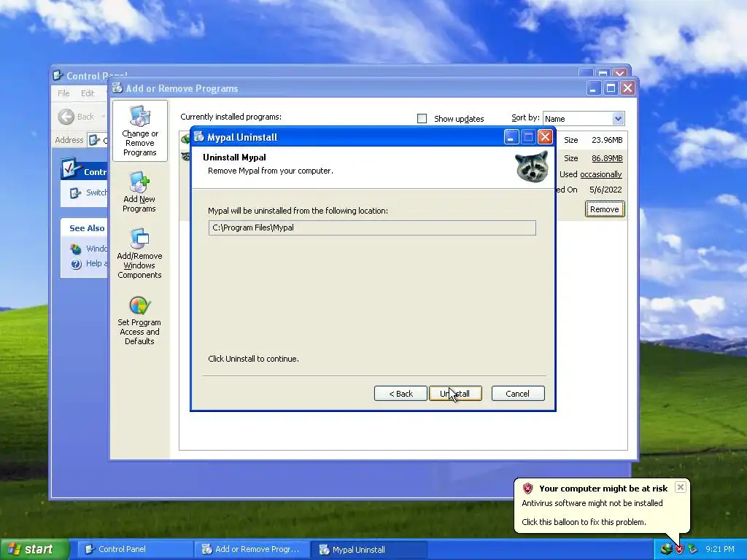Click the 86.89MB size link
Image resolution: width=747 pixels, height=560 pixels.
[607, 158]
